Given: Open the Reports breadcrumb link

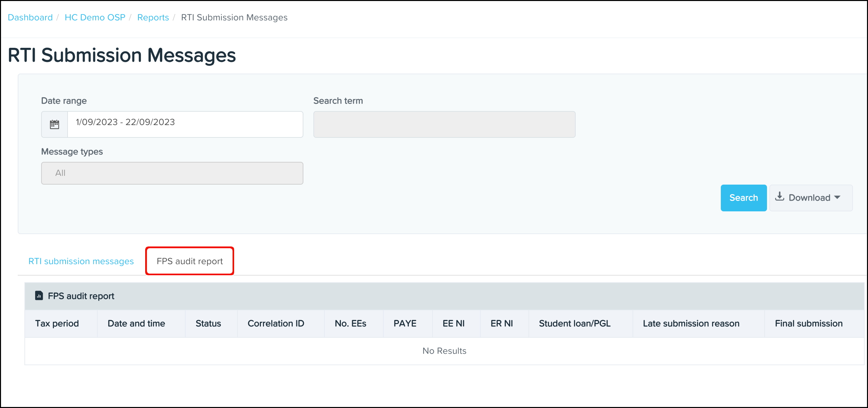Looking at the screenshot, I should click(x=153, y=17).
